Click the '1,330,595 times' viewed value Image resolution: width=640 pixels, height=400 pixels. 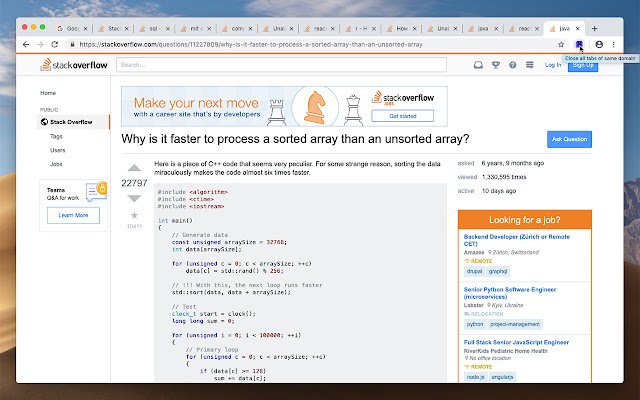point(504,177)
